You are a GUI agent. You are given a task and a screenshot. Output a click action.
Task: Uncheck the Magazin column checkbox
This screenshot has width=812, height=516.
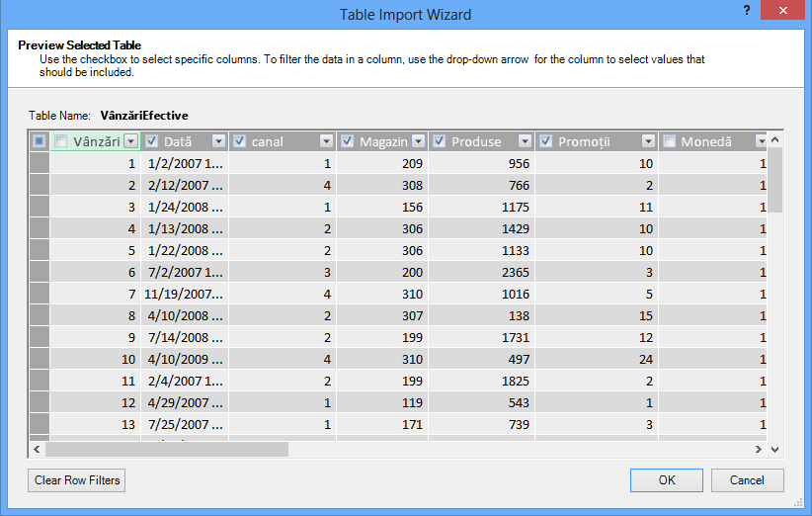347,141
